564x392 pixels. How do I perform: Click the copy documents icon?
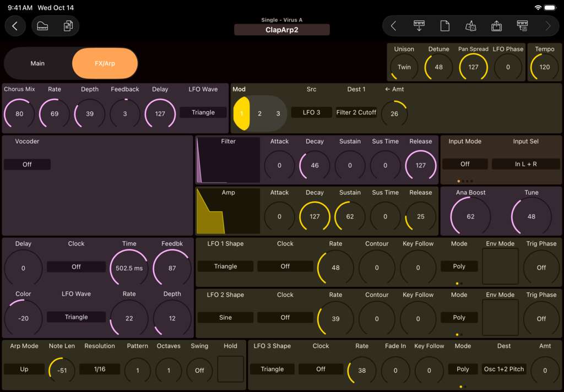click(x=68, y=26)
